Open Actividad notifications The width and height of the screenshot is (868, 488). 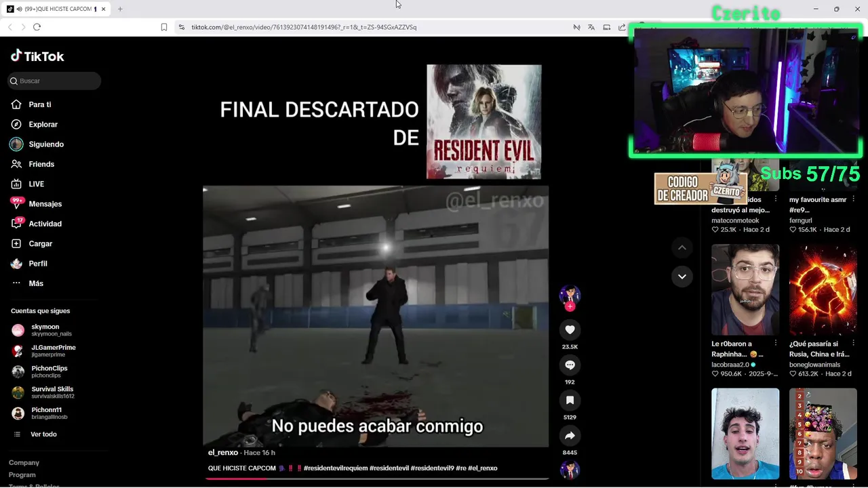45,224
